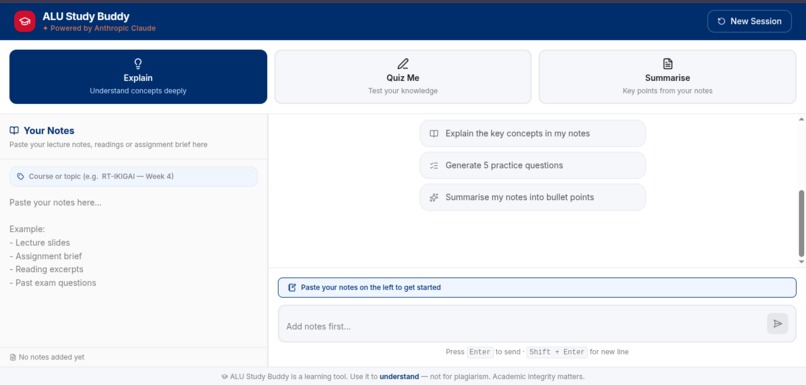Click the Your Notes heading
The image size is (806, 385).
click(x=49, y=131)
